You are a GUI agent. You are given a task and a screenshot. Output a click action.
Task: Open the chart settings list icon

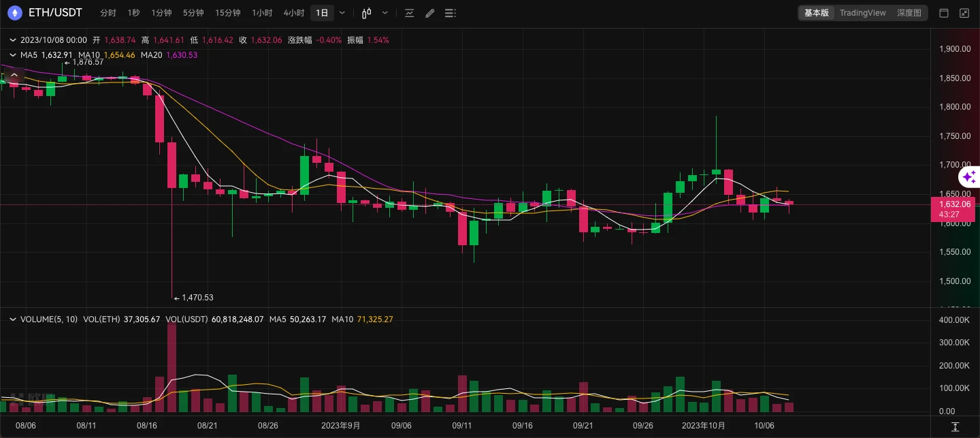pos(450,13)
